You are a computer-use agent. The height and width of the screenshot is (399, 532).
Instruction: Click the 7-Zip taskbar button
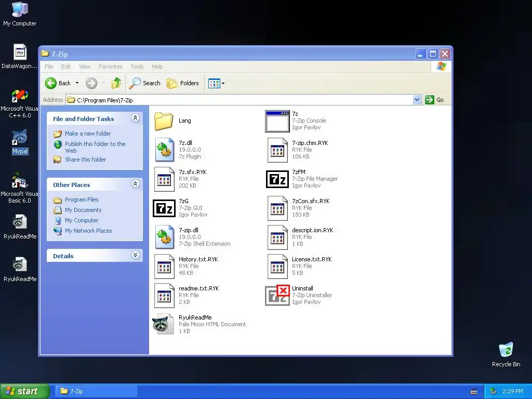click(96, 391)
